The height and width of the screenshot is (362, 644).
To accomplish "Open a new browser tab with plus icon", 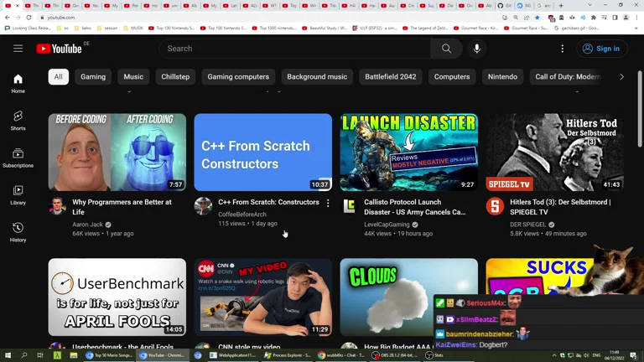I will (561, 5).
